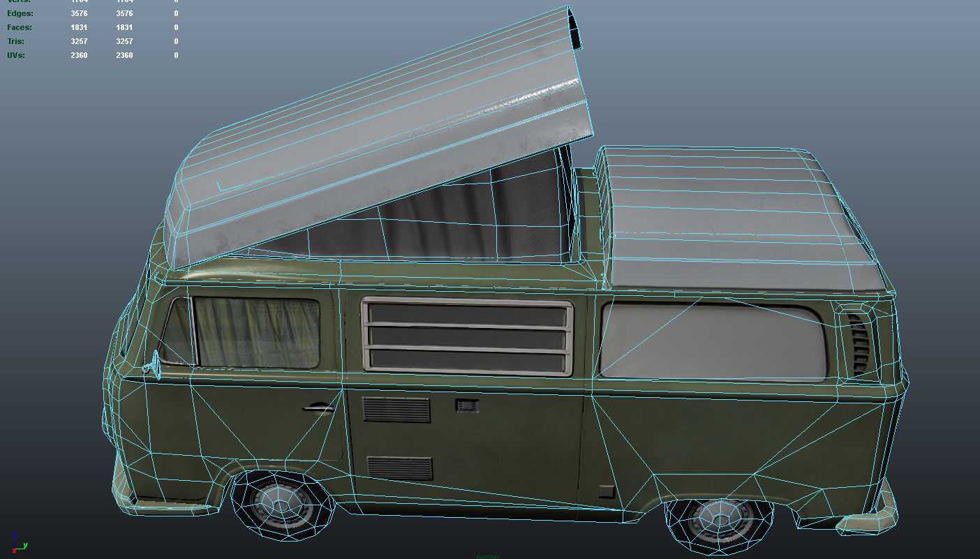Click the 0 value in the Edges row
The image size is (980, 559).
pos(176,13)
